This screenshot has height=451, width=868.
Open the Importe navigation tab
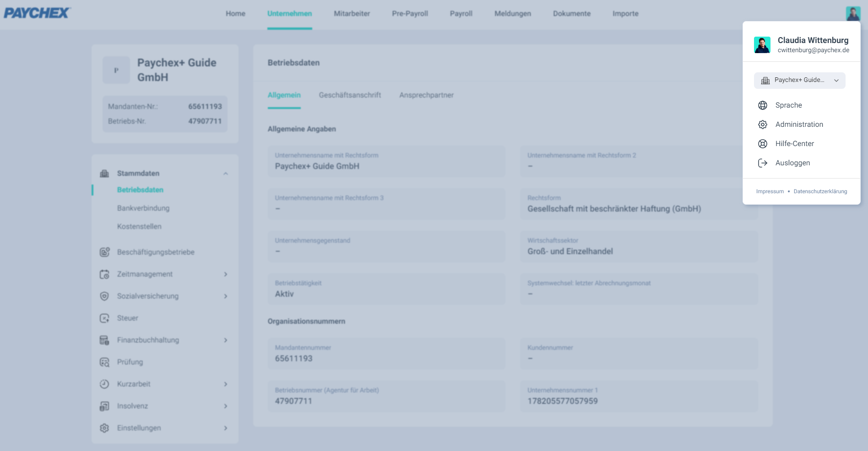coord(625,14)
